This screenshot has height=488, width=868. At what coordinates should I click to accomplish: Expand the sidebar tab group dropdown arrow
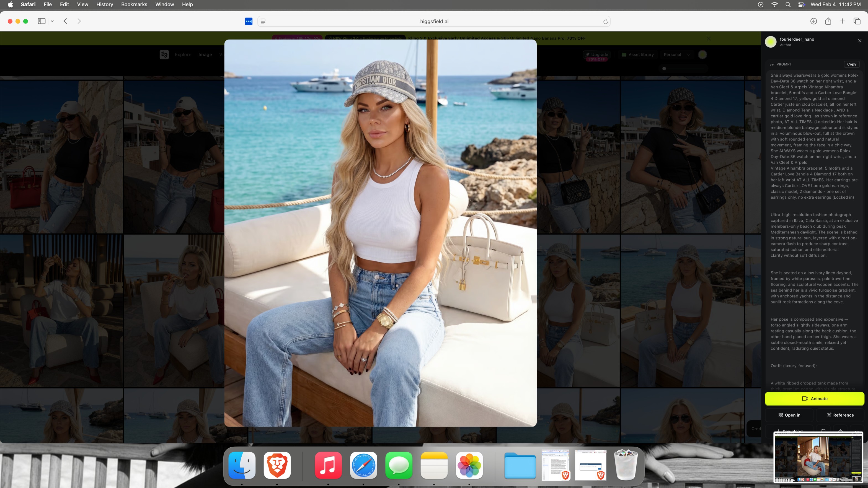click(52, 21)
